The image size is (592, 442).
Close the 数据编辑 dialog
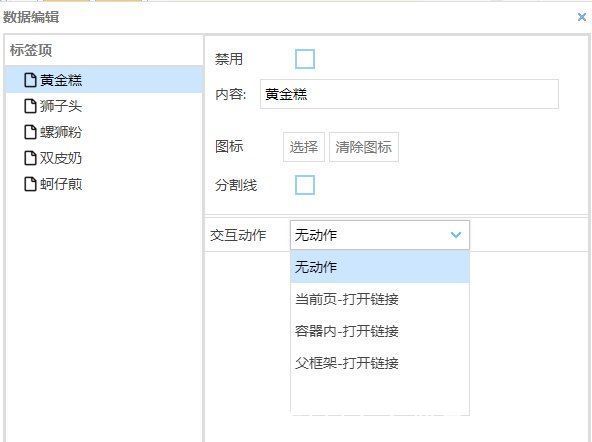click(582, 17)
